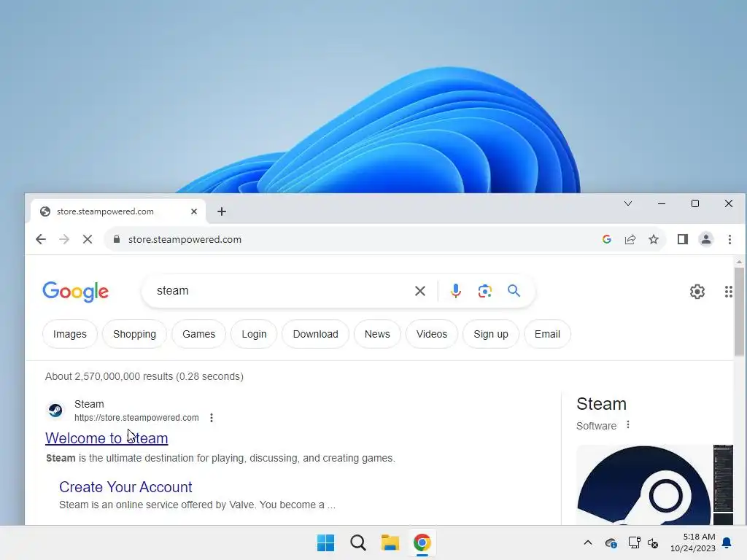This screenshot has width=747, height=560.
Task: Click the Google logo
Action: click(x=76, y=292)
